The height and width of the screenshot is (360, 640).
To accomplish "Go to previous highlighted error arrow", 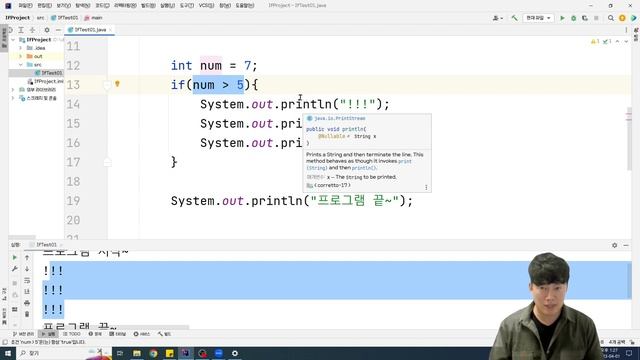I will pos(617,42).
